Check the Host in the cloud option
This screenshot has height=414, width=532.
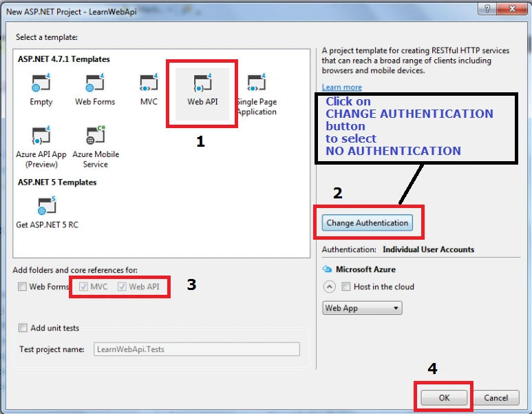click(x=345, y=287)
